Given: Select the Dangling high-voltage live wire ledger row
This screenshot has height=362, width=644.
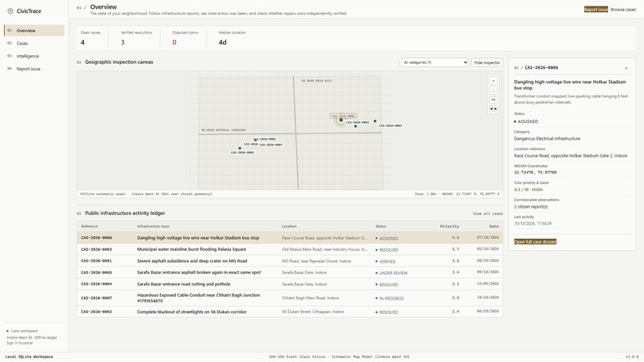Looking at the screenshot, I should (289, 237).
